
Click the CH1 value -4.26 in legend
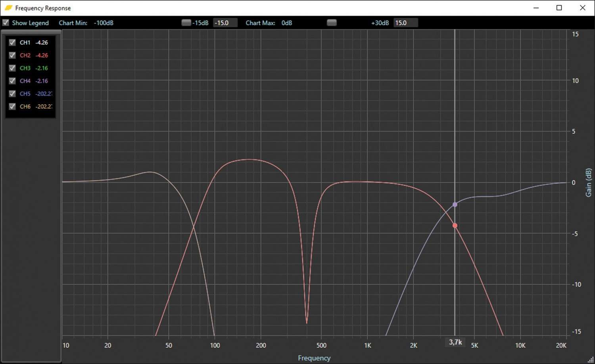[x=42, y=42]
